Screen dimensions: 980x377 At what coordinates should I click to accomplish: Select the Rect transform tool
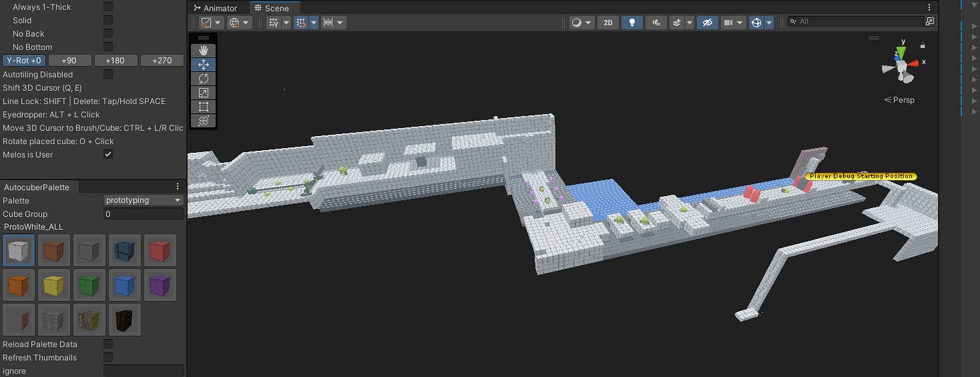pos(204,107)
